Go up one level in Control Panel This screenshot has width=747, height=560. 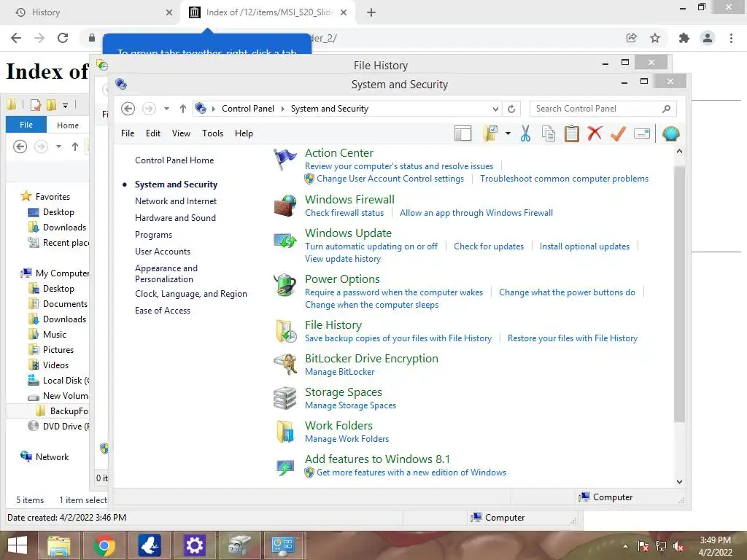183,109
